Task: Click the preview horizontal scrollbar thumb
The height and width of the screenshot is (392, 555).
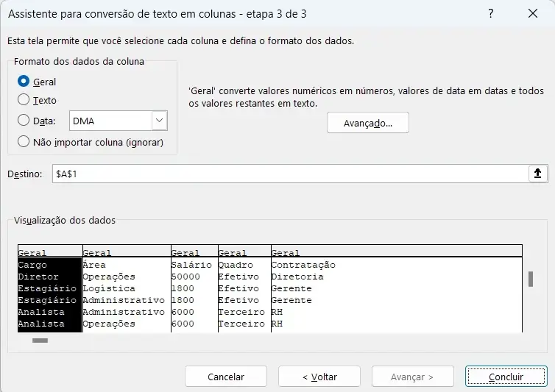Action: (40, 341)
